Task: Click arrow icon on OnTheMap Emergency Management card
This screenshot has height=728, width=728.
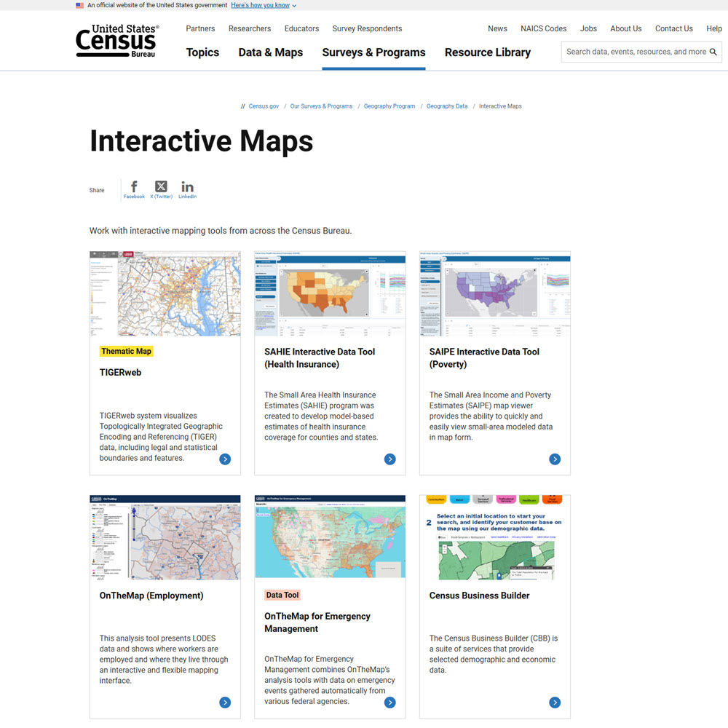Action: point(390,703)
